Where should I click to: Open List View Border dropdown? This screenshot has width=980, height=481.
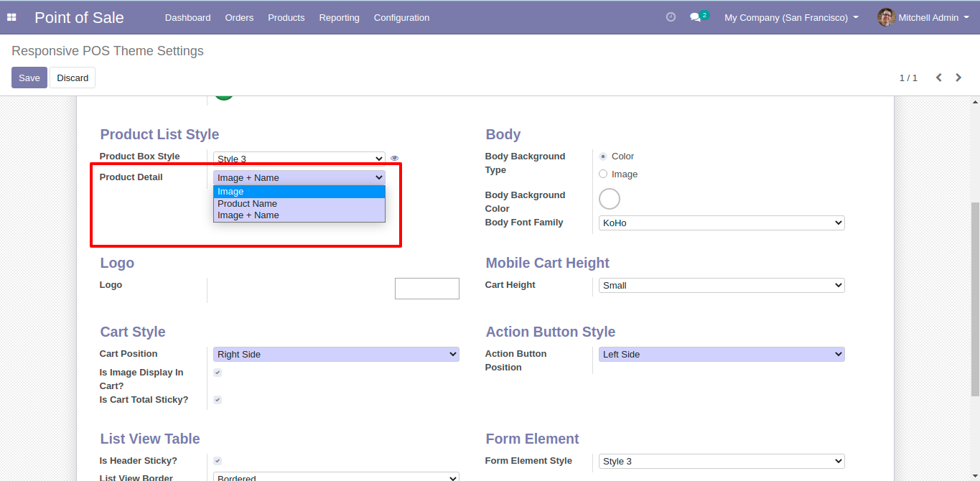click(336, 477)
